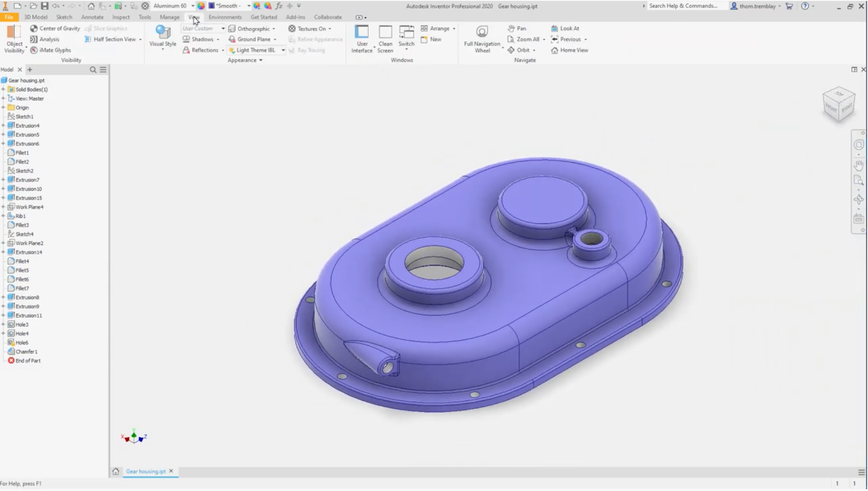
Task: Activate the Orbit tool in the ribbon
Action: (519, 50)
